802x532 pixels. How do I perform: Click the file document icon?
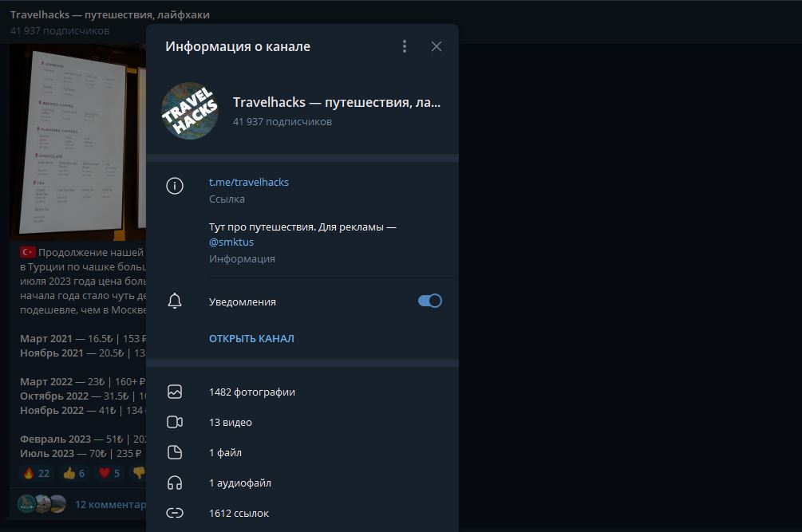point(175,452)
